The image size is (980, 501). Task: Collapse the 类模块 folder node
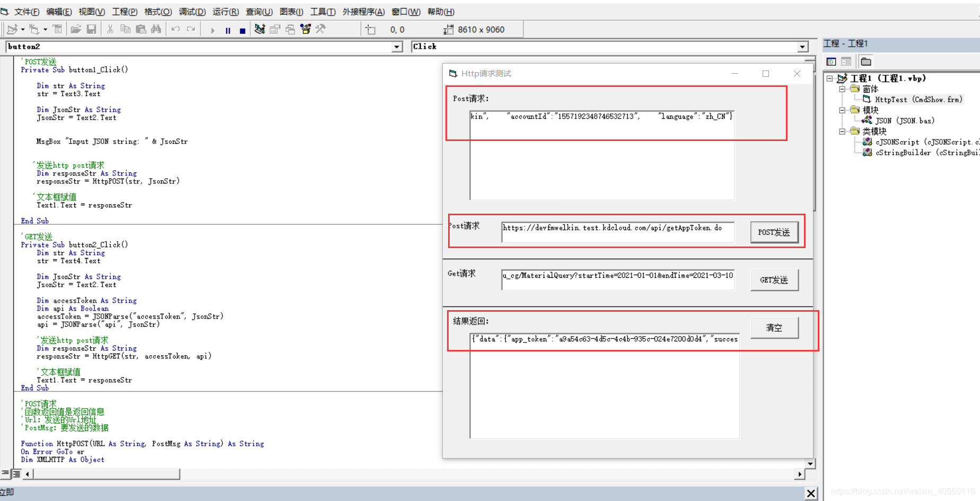(x=842, y=131)
